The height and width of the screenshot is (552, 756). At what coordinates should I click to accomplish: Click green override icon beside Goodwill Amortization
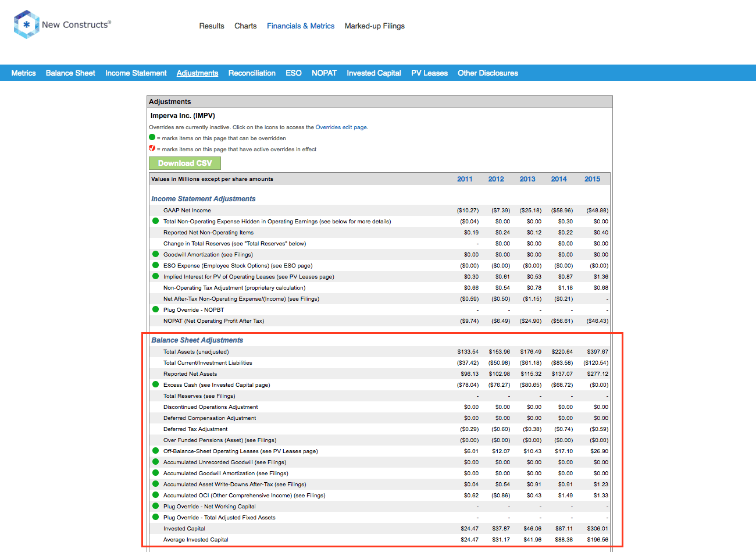click(x=155, y=254)
